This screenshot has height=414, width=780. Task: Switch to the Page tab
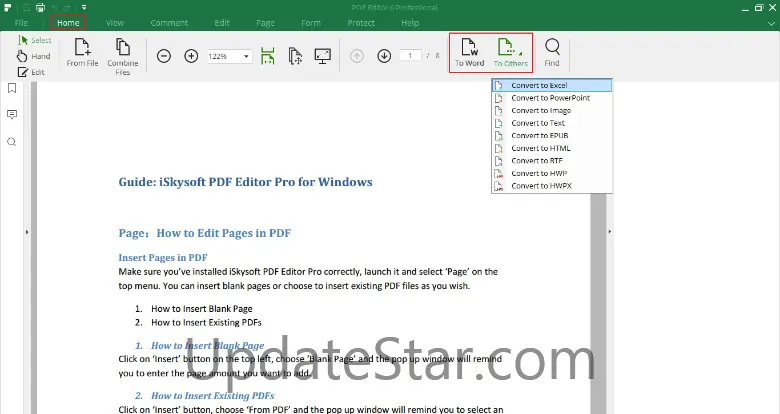tap(265, 23)
